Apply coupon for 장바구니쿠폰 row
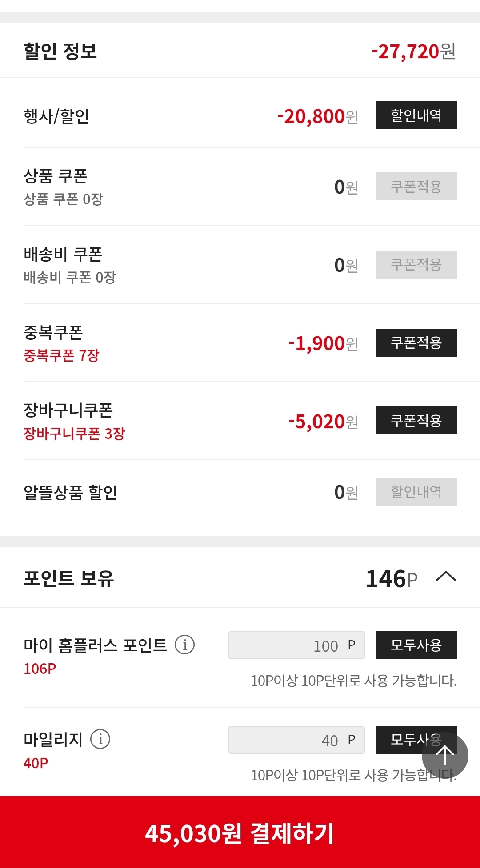The height and width of the screenshot is (868, 480). (x=416, y=420)
